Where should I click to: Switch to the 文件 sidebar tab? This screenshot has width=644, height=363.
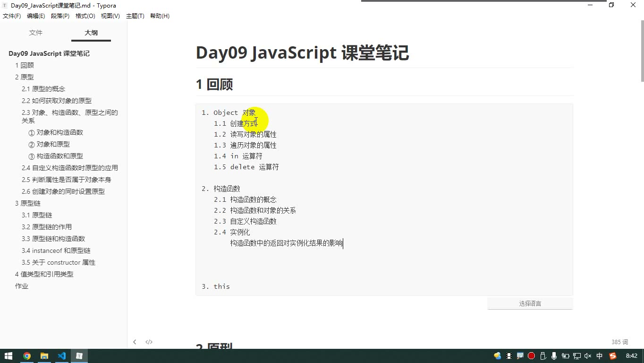point(36,33)
